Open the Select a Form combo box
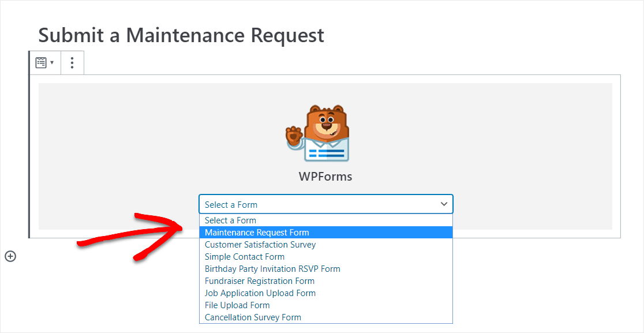 coord(325,204)
